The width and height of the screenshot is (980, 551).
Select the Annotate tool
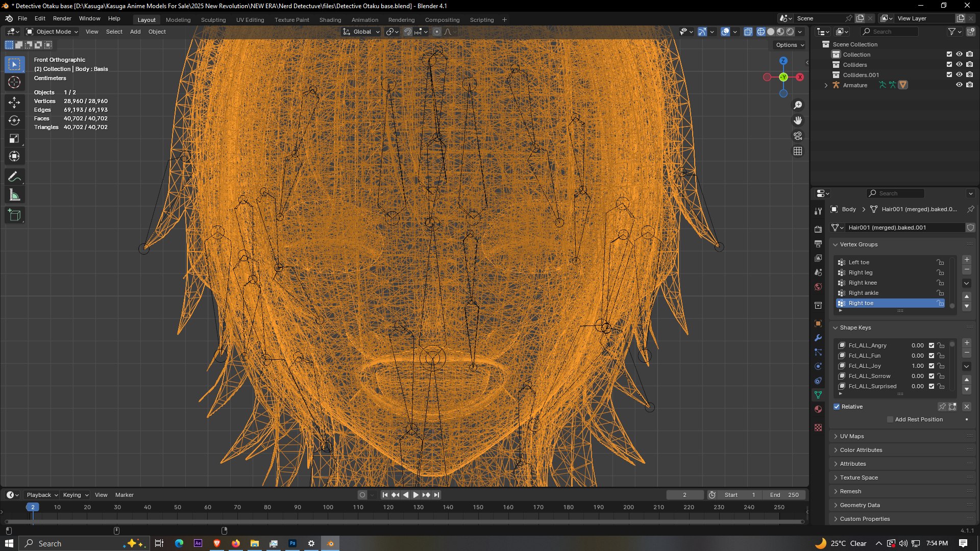click(14, 177)
